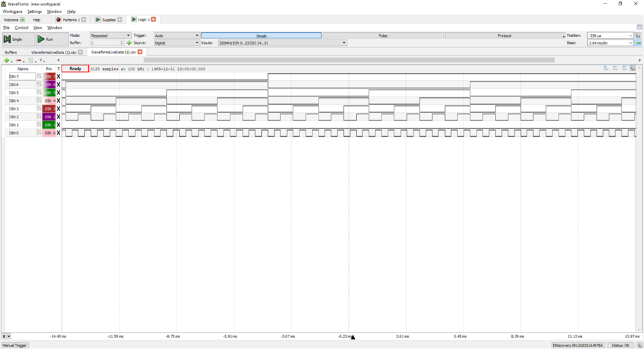Open the Position dropdown showing -230 us
This screenshot has height=349, width=644.
pos(610,36)
